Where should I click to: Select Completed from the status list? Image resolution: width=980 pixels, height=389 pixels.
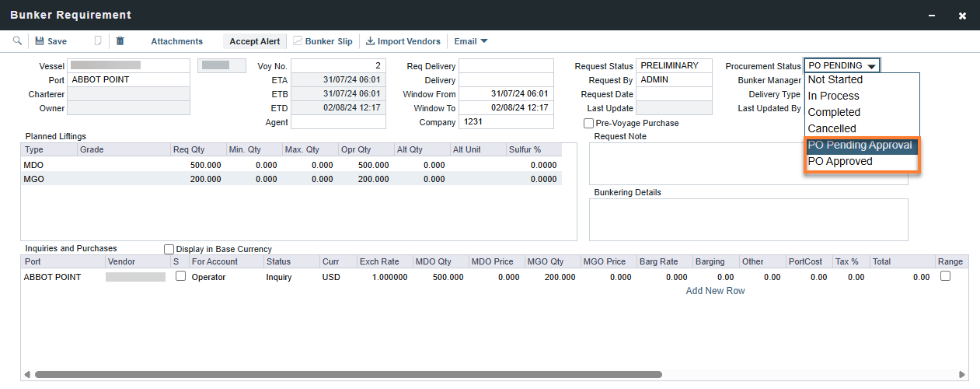[x=863, y=112]
